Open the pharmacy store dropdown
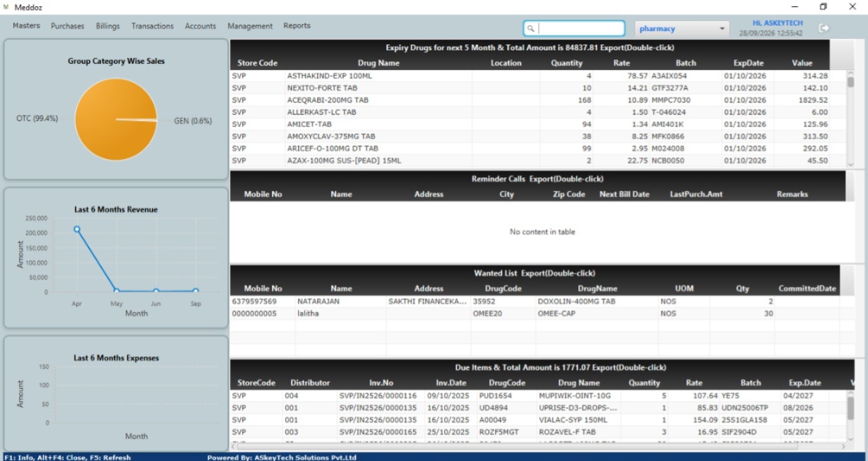Viewport: 868px width, 461px height. (682, 29)
